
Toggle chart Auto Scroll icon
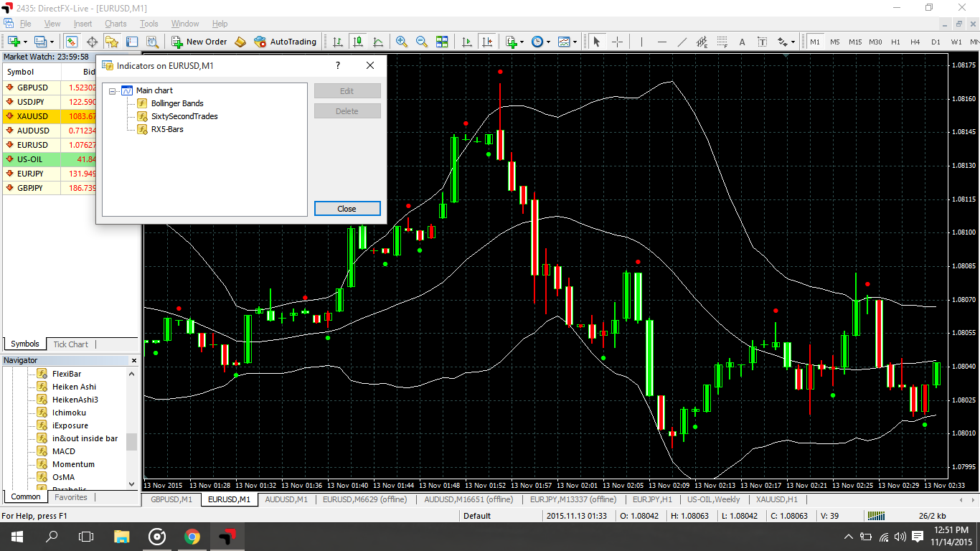point(467,42)
